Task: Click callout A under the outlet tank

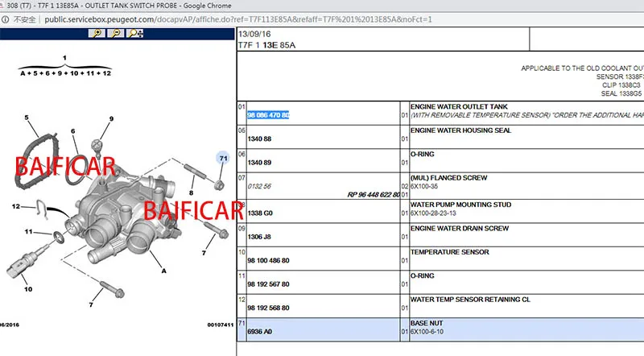Action: pyautogui.click(x=164, y=271)
